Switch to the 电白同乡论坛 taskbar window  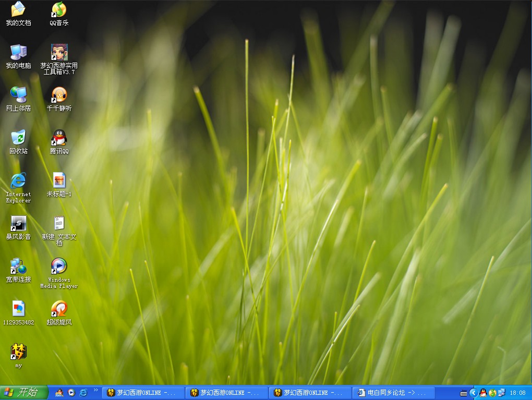coord(393,393)
